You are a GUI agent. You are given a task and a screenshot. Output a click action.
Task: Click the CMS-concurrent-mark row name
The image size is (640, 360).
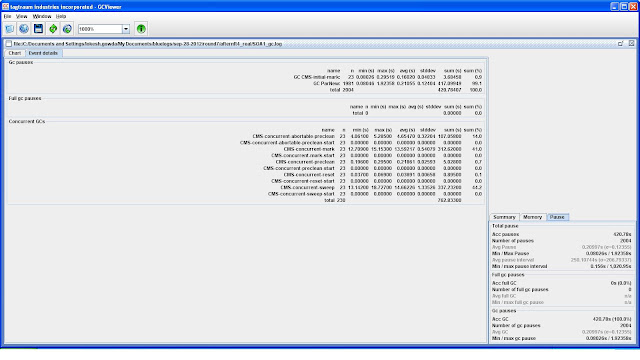[x=309, y=149]
